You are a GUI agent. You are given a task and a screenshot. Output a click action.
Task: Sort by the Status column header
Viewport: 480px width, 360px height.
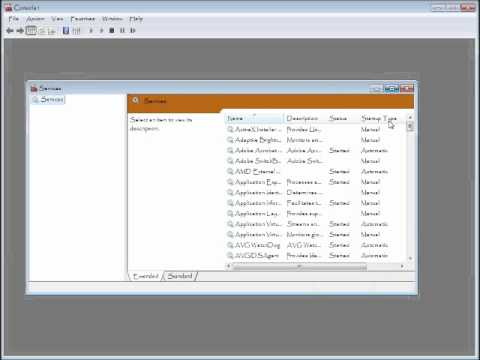point(343,118)
